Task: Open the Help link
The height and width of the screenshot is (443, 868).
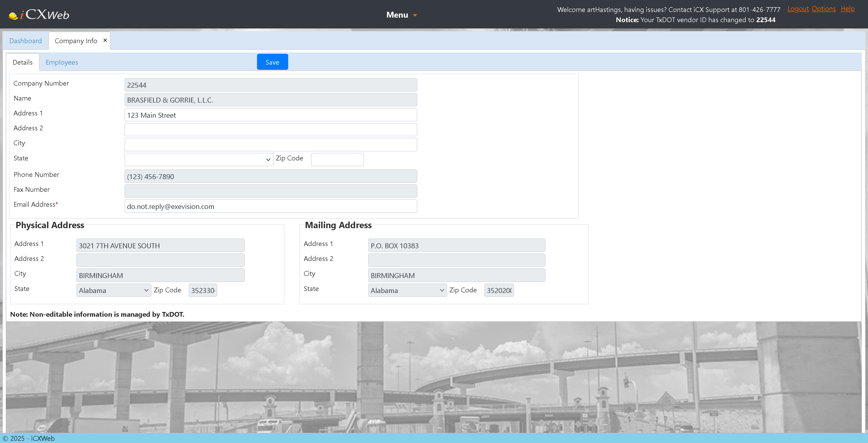Action: coord(847,9)
